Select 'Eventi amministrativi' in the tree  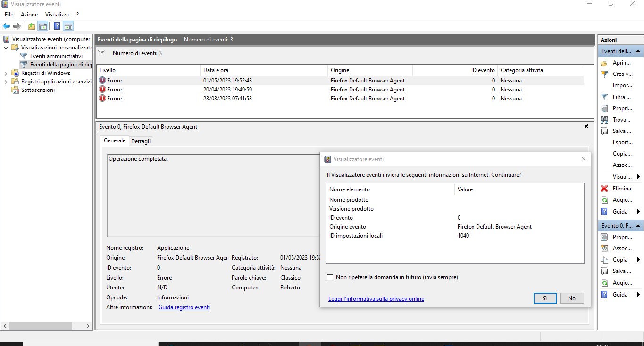pyautogui.click(x=56, y=56)
